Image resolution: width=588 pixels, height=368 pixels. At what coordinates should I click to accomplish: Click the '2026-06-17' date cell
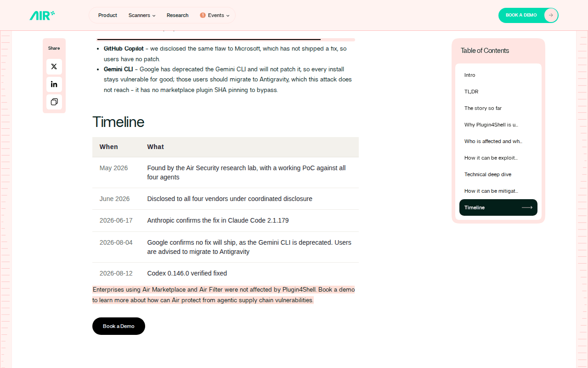point(116,220)
